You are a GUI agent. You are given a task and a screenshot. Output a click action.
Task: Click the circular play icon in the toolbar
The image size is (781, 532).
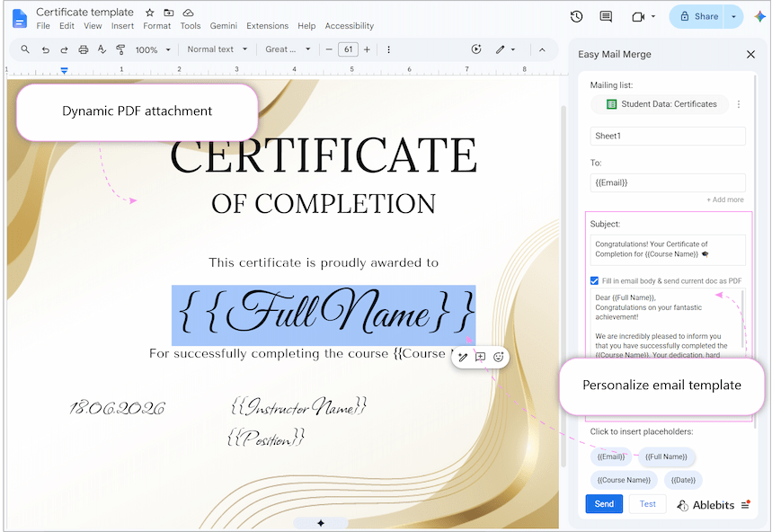476,49
